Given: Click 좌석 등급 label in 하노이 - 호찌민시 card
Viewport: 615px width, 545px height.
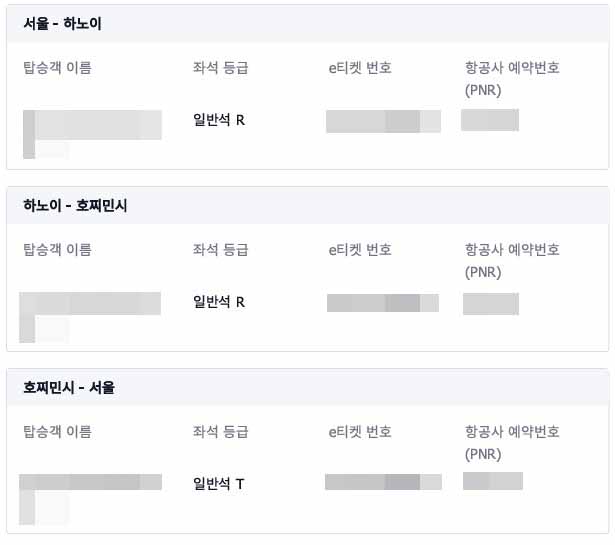Looking at the screenshot, I should 220,250.
